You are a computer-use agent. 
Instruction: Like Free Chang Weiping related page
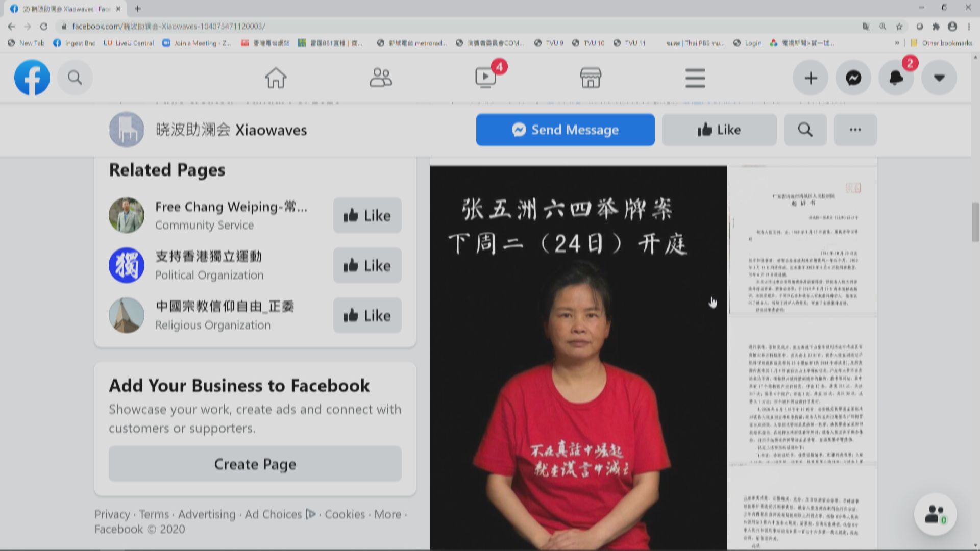pyautogui.click(x=367, y=216)
